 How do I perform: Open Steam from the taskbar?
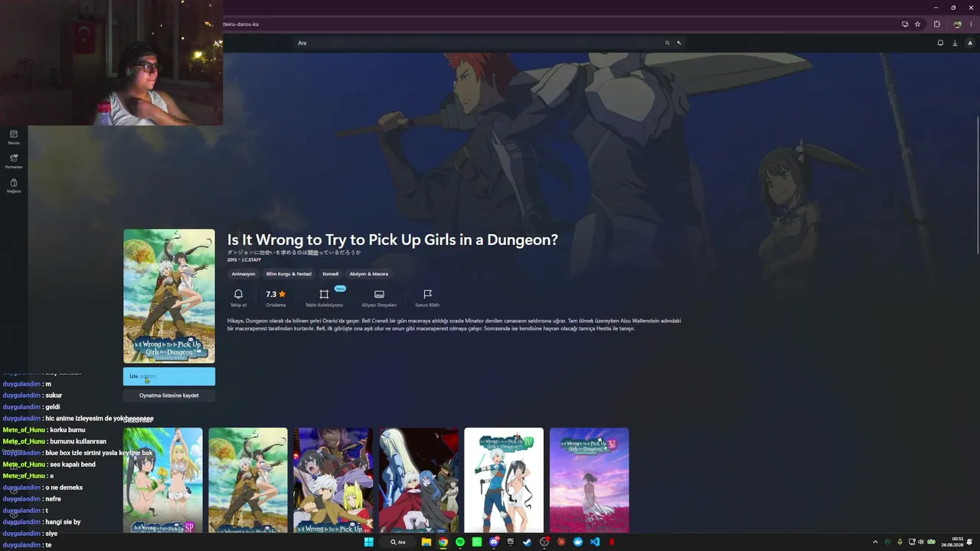tap(528, 542)
